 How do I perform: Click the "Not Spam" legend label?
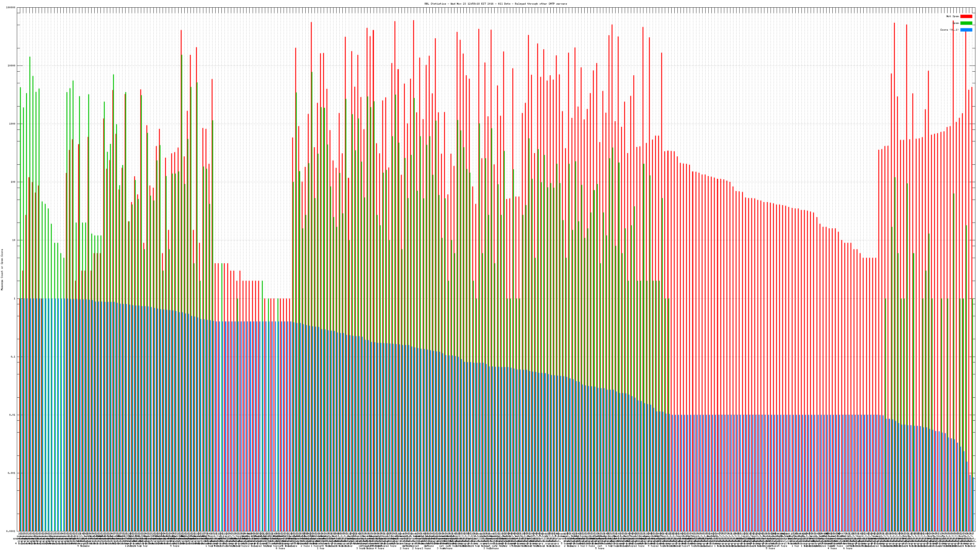[x=953, y=16]
